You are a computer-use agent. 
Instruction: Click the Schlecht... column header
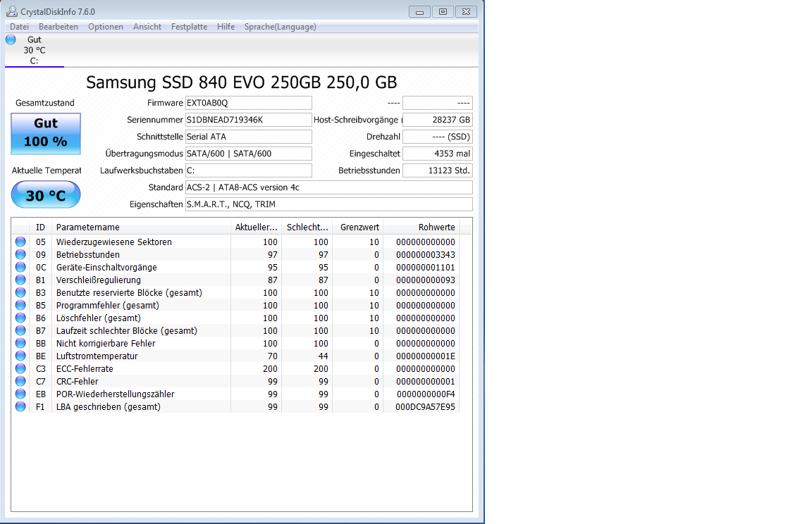pyautogui.click(x=307, y=227)
